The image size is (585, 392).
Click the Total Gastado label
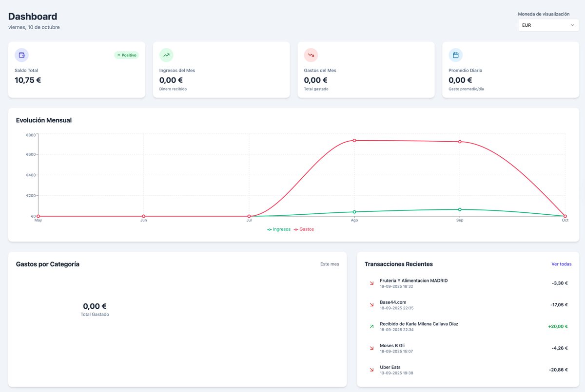coord(95,315)
